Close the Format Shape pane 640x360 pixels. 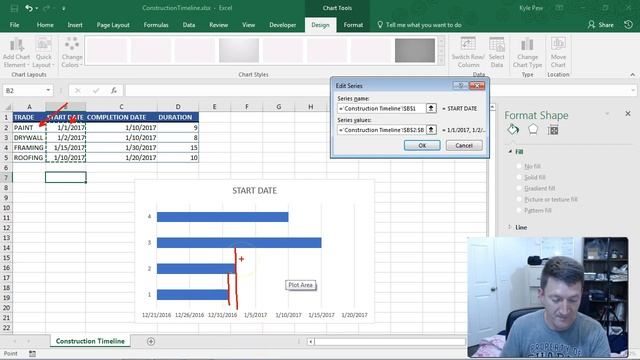628,113
